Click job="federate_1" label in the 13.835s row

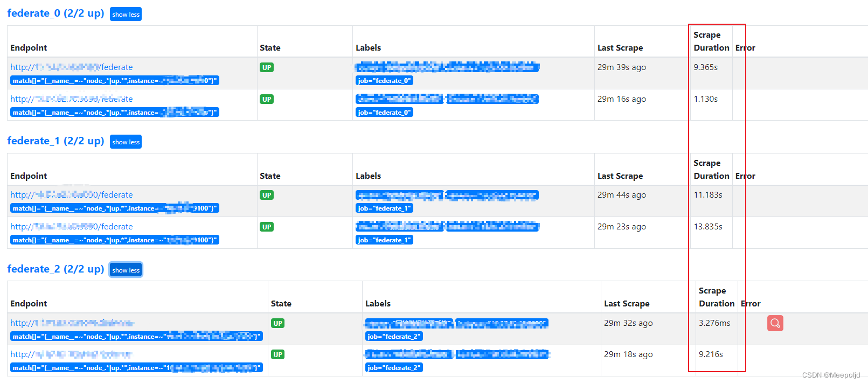pyautogui.click(x=384, y=240)
